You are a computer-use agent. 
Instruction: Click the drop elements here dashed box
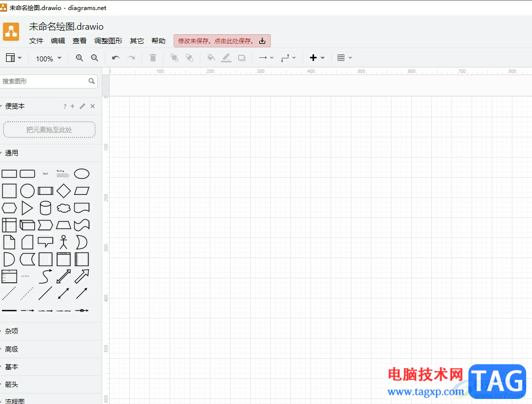(x=49, y=130)
